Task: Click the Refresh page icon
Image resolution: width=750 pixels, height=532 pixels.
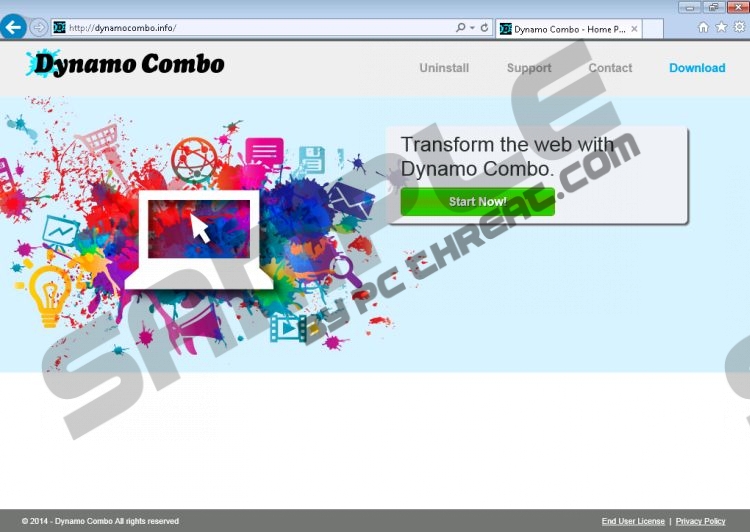Action: [485, 28]
